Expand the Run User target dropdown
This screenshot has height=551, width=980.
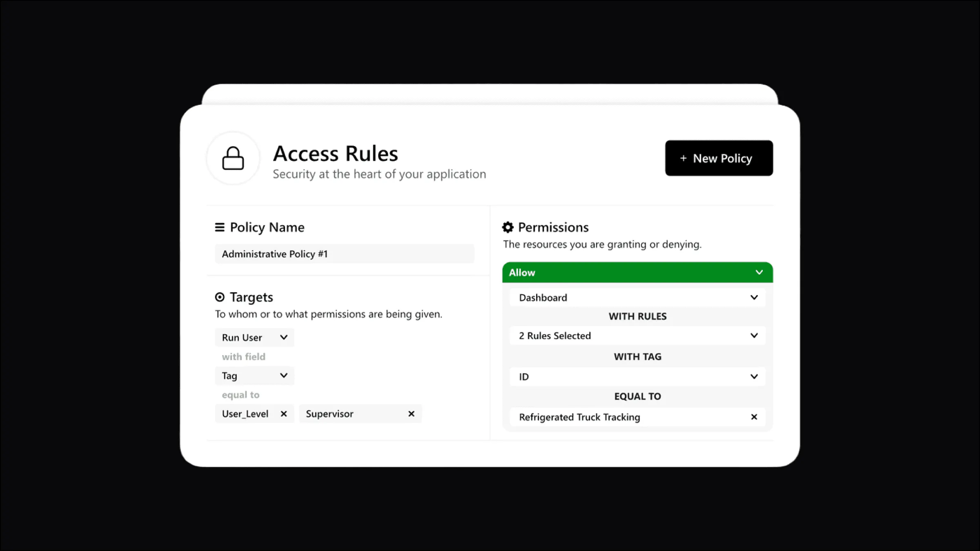point(284,337)
